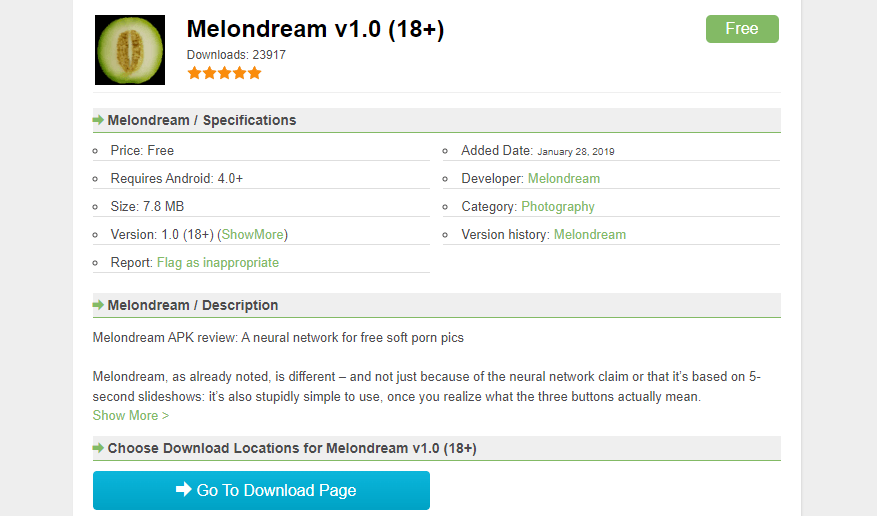This screenshot has width=877, height=516.
Task: Report app via Flag as inappropriate
Action: tap(218, 262)
